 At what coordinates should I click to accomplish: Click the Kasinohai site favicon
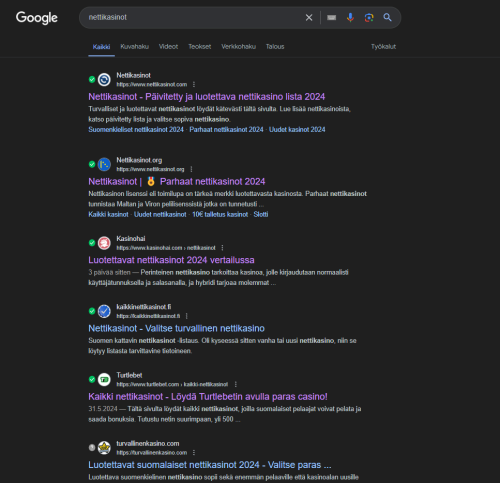tap(104, 243)
